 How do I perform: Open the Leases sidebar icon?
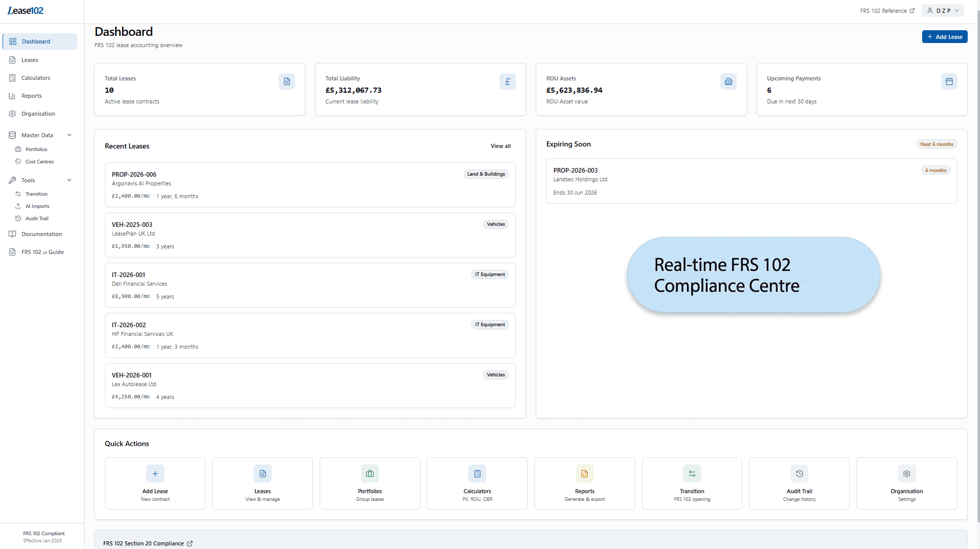[12, 59]
